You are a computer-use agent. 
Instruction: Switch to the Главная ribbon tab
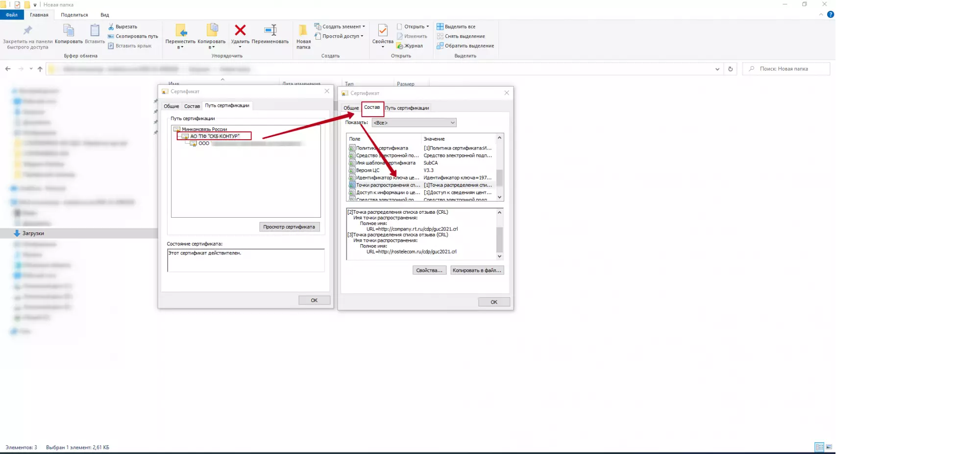(39, 15)
